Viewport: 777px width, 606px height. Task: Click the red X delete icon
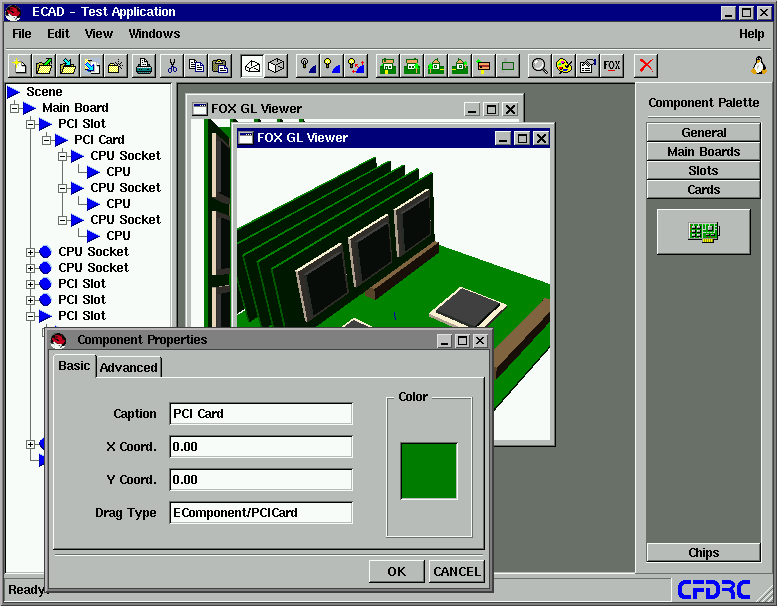pyautogui.click(x=646, y=66)
